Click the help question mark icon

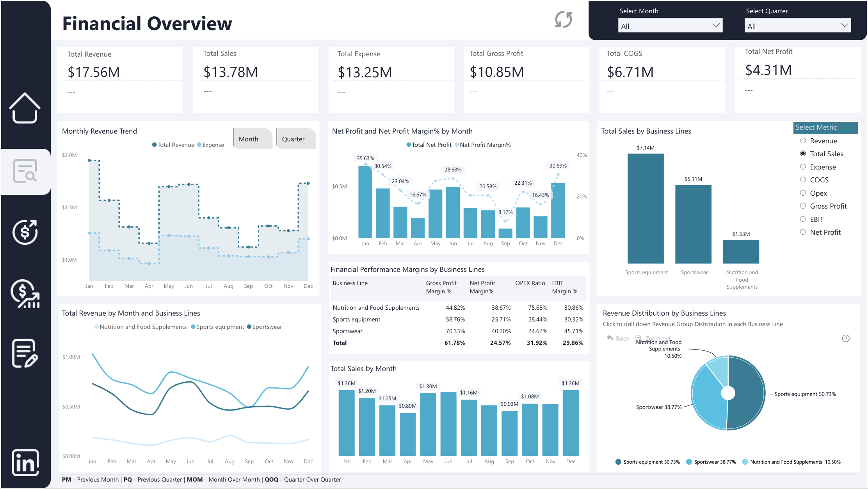point(846,338)
